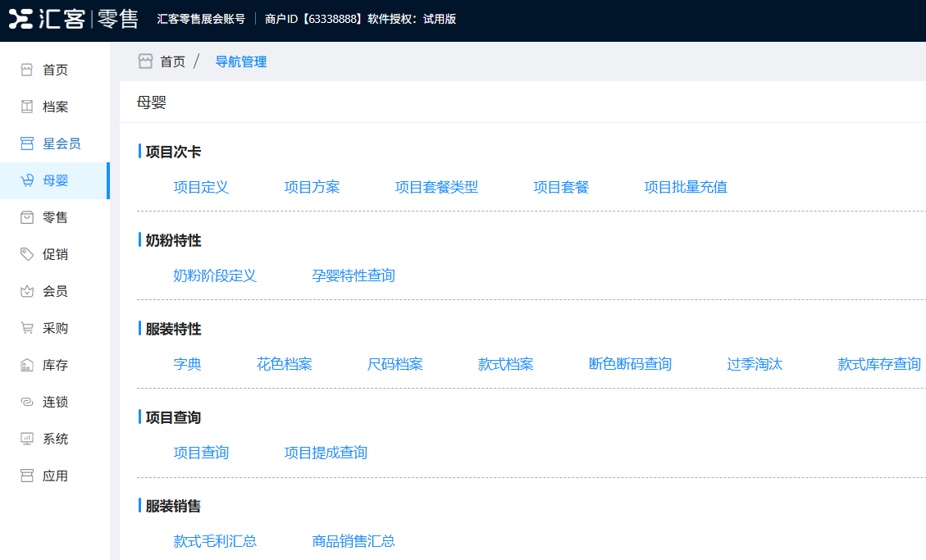
Task: Click the 星会员 icon in sidebar
Action: pyautogui.click(x=27, y=143)
